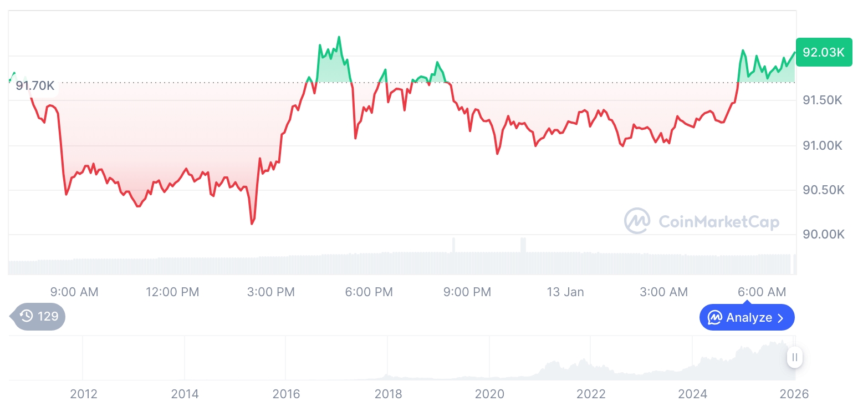Click the 13 Jan date axis label

(565, 292)
